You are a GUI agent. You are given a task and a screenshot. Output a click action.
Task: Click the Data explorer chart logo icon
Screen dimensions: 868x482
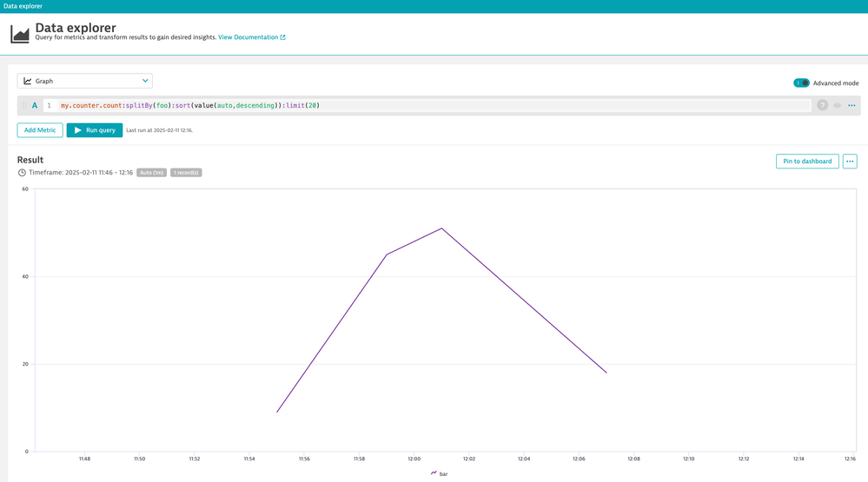pos(19,34)
